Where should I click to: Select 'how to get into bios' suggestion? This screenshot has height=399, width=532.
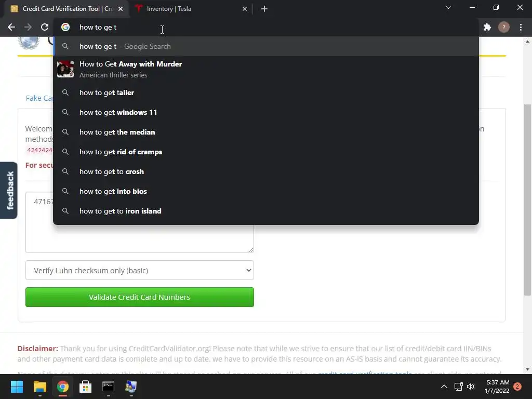(266, 191)
